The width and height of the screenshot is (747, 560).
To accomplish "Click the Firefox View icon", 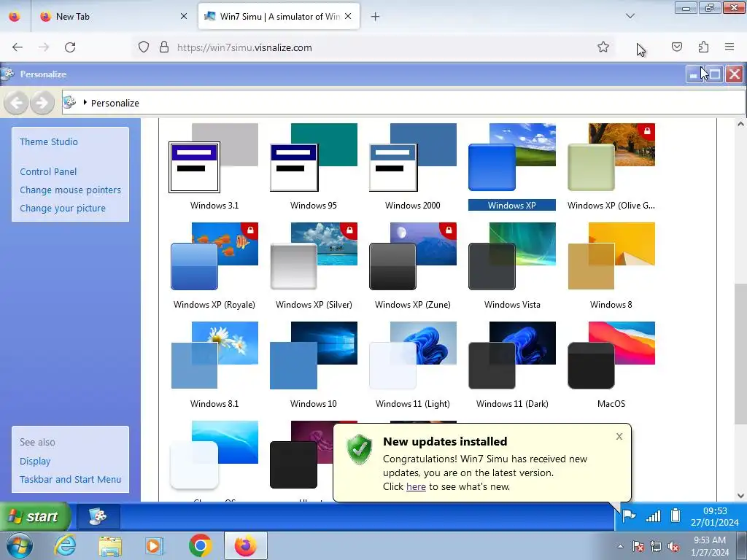I will [x=15, y=17].
